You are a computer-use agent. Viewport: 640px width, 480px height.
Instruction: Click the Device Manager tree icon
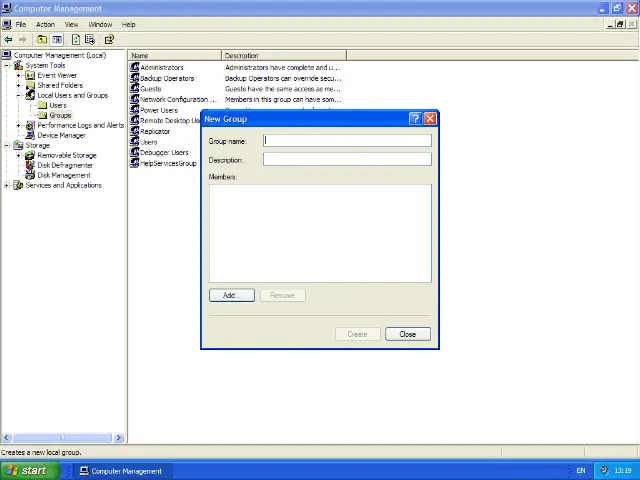point(30,135)
